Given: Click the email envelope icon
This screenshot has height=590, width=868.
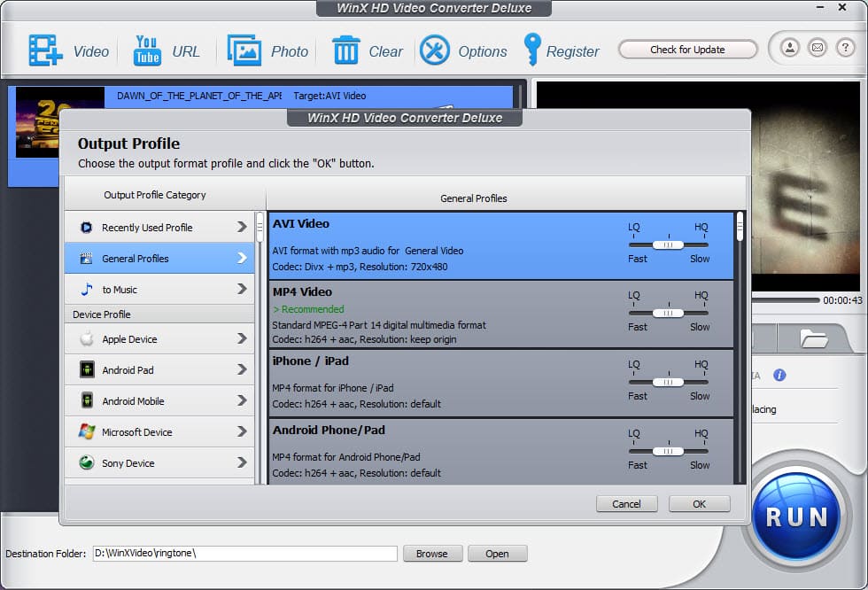Looking at the screenshot, I should click(x=817, y=48).
